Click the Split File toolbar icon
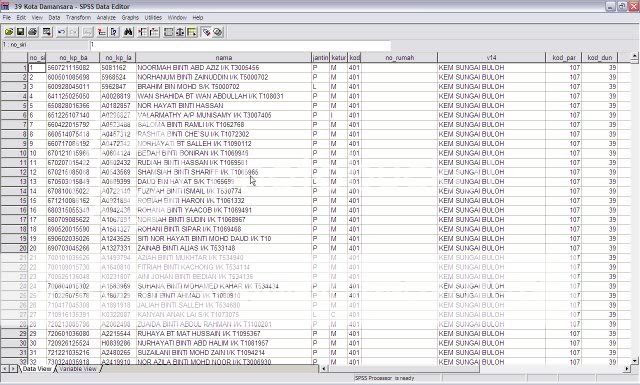The image size is (640, 385). pos(169,32)
